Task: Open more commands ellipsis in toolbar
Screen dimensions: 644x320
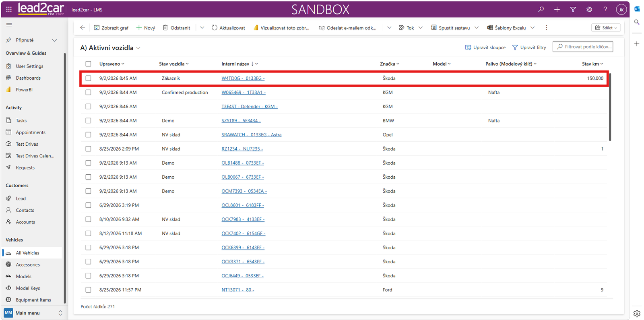Action: 547,28
